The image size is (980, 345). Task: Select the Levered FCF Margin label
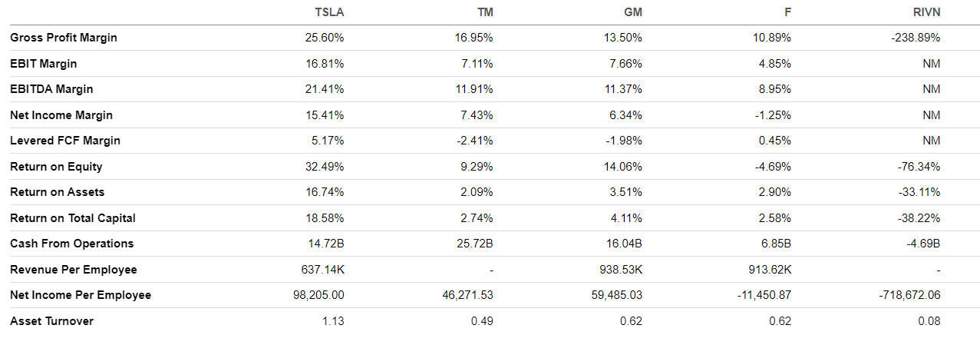tap(65, 141)
